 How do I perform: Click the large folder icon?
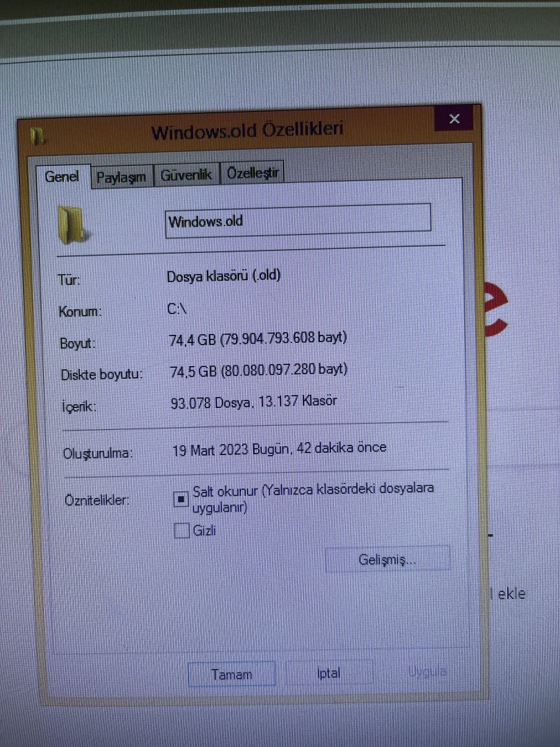click(x=73, y=224)
